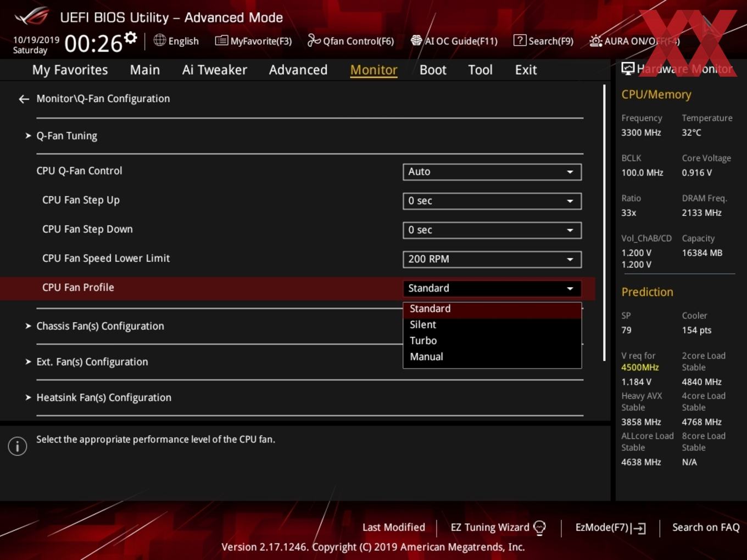The height and width of the screenshot is (560, 747).
Task: Open the Tool tab
Action: [480, 70]
